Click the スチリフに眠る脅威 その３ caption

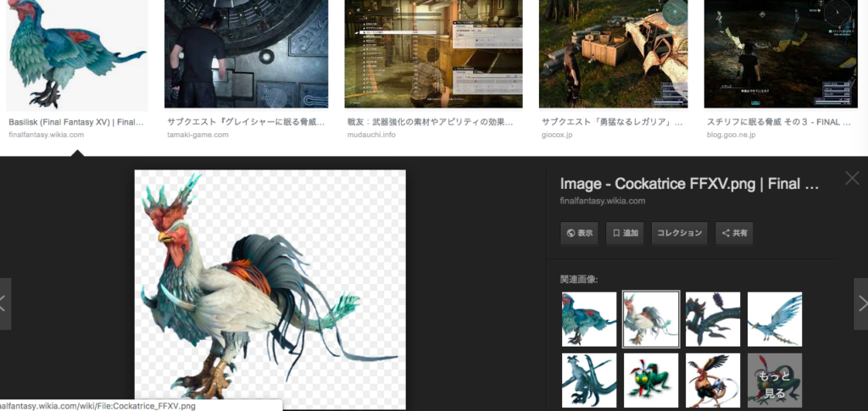click(x=779, y=122)
